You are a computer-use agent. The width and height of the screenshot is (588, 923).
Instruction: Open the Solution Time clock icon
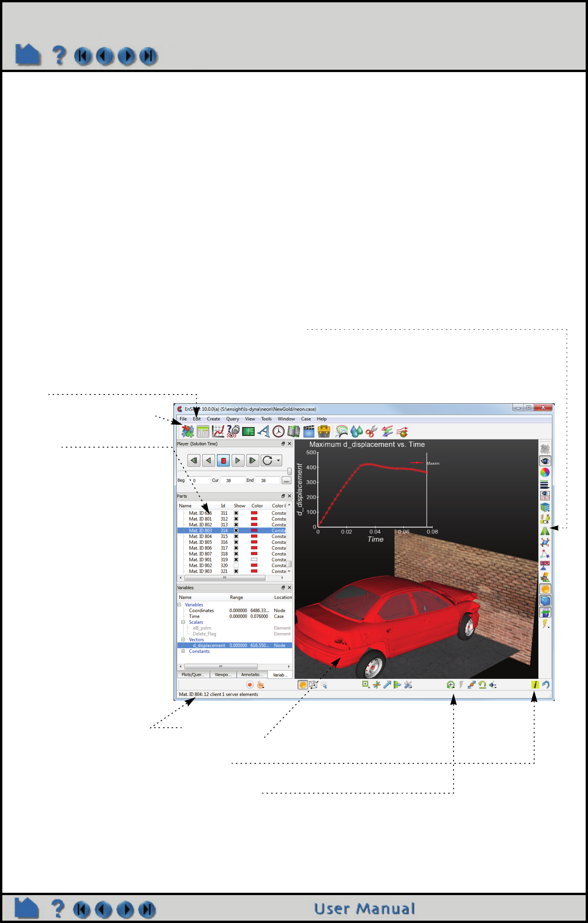point(279,431)
